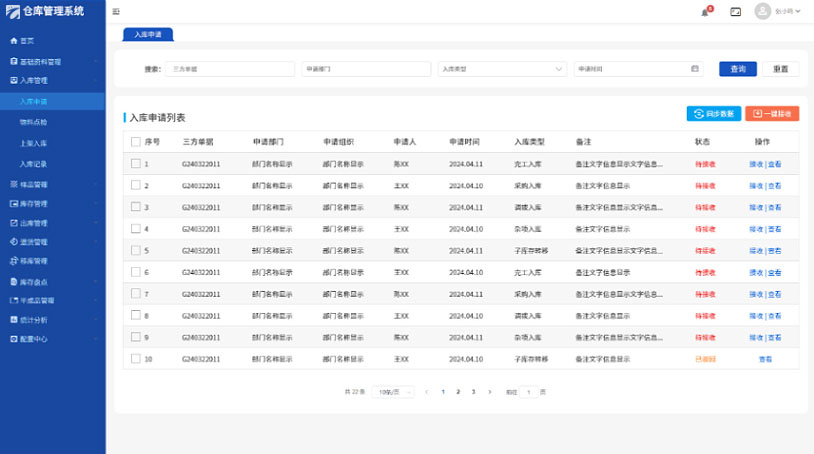Collapse sidebar using the menu fold icon
This screenshot has height=454, width=814.
116,12
